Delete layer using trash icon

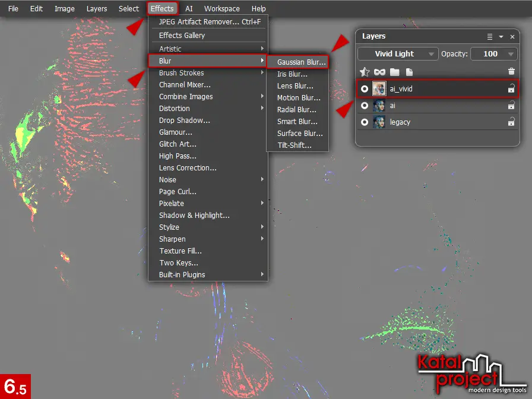tap(511, 72)
